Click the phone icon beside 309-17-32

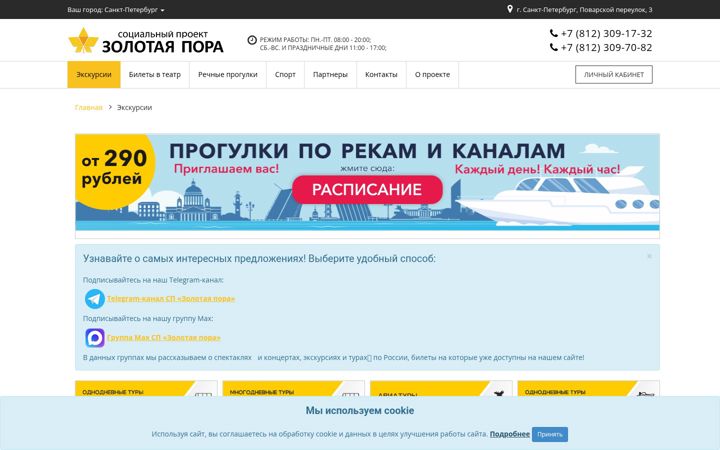(554, 33)
